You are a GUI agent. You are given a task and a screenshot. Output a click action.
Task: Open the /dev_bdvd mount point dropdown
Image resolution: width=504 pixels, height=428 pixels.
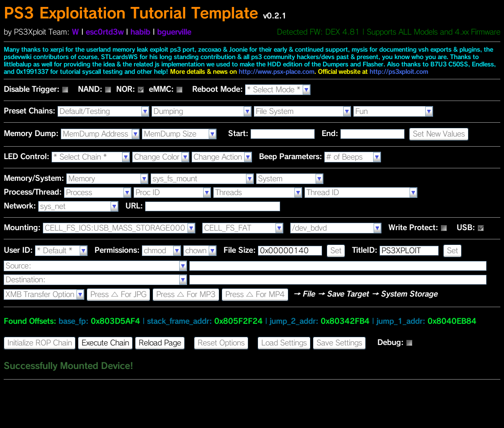(335, 228)
